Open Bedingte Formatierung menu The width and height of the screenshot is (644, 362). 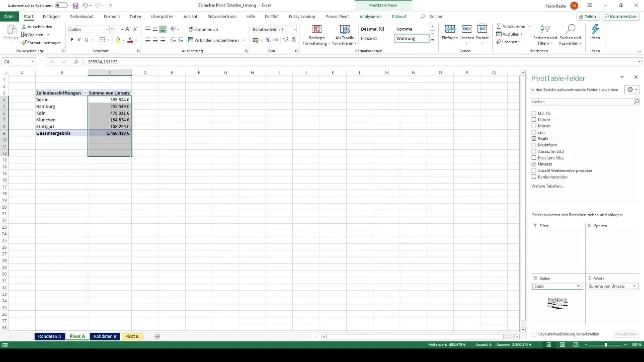(316, 34)
